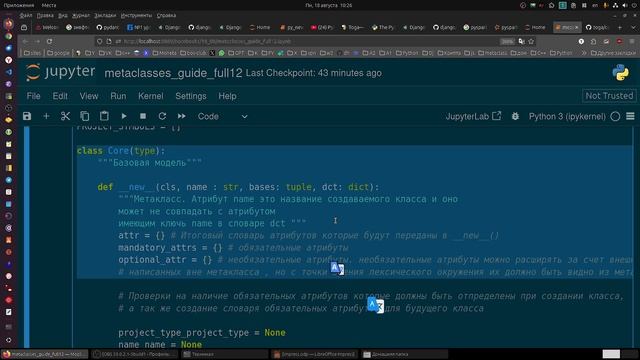
Task: Open the Jupyter File menu
Action: [x=33, y=96]
